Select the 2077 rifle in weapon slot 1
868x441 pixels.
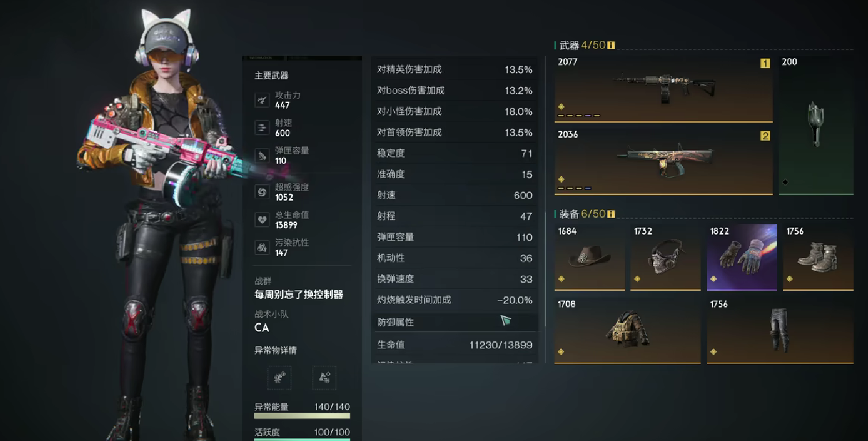coord(663,89)
